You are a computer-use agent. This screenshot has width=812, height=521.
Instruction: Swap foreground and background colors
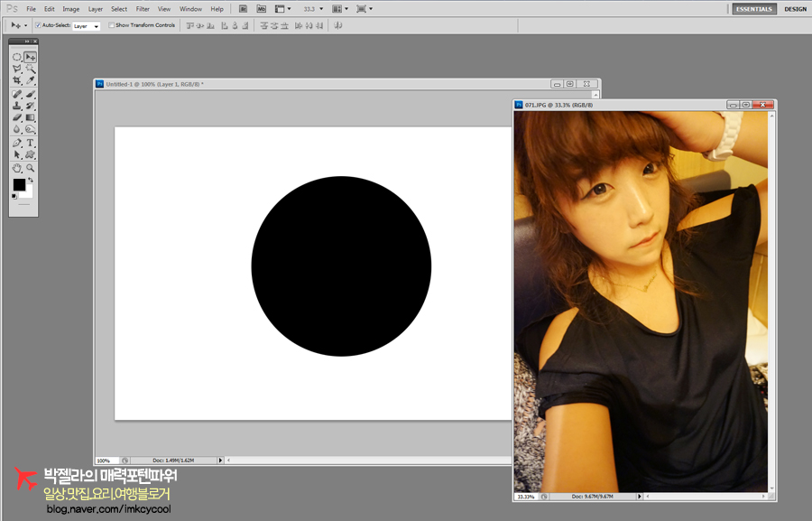pyautogui.click(x=30, y=180)
